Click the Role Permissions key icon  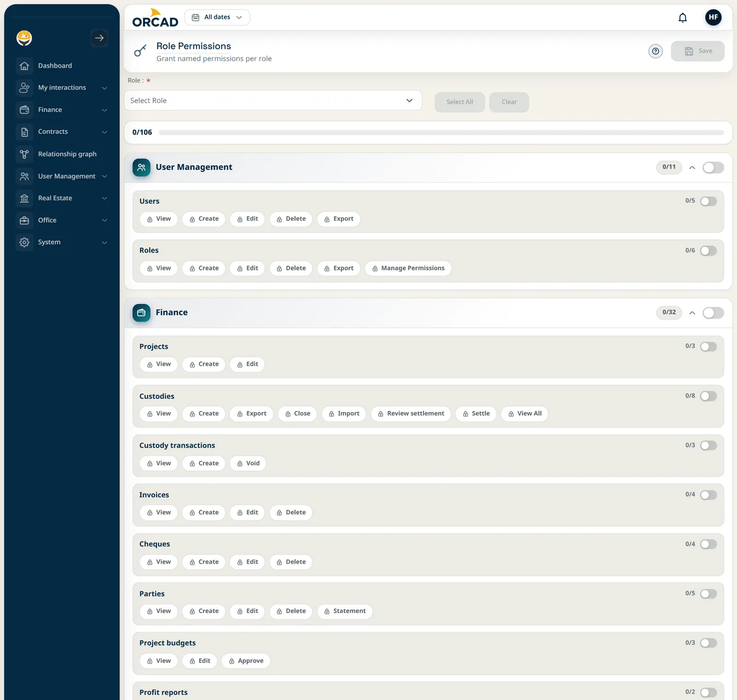tap(140, 51)
